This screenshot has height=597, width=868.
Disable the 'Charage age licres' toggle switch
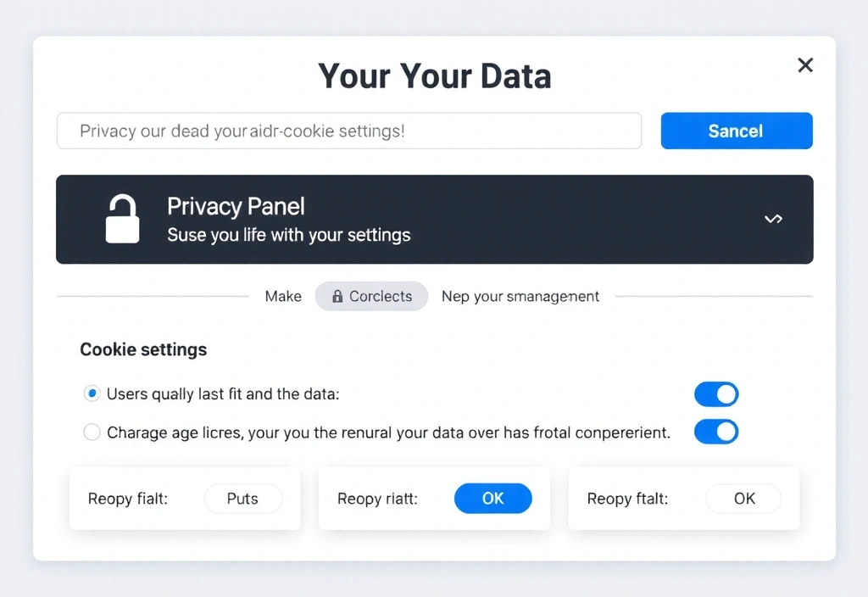(x=716, y=432)
